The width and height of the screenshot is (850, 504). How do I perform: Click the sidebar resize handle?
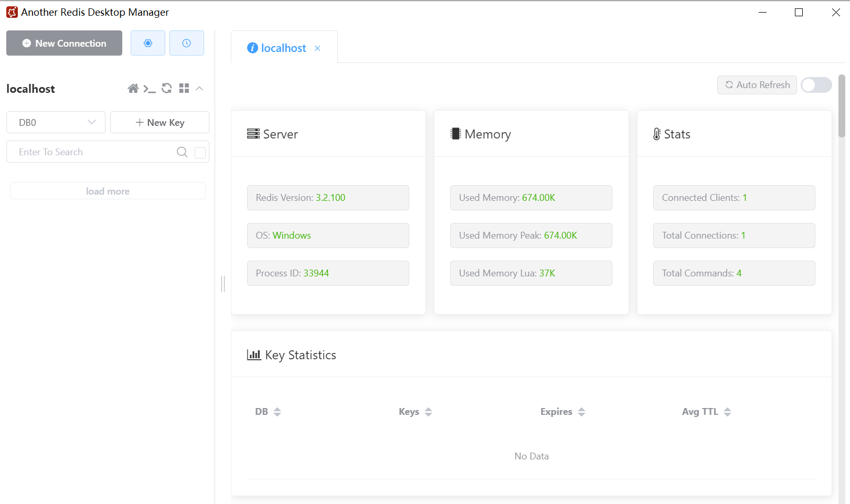click(x=223, y=284)
